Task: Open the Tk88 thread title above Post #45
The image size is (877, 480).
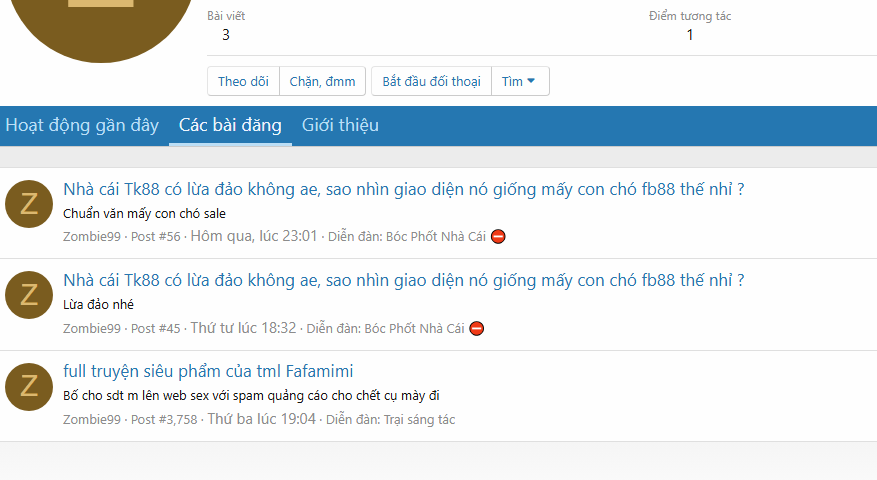Action: click(x=403, y=281)
